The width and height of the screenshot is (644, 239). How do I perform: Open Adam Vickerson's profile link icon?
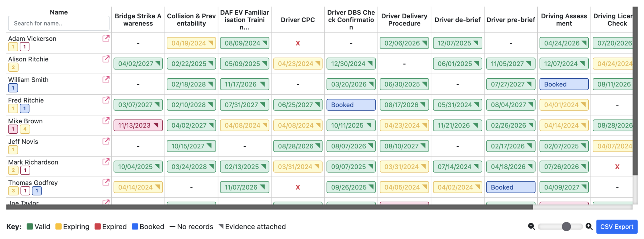click(x=106, y=38)
